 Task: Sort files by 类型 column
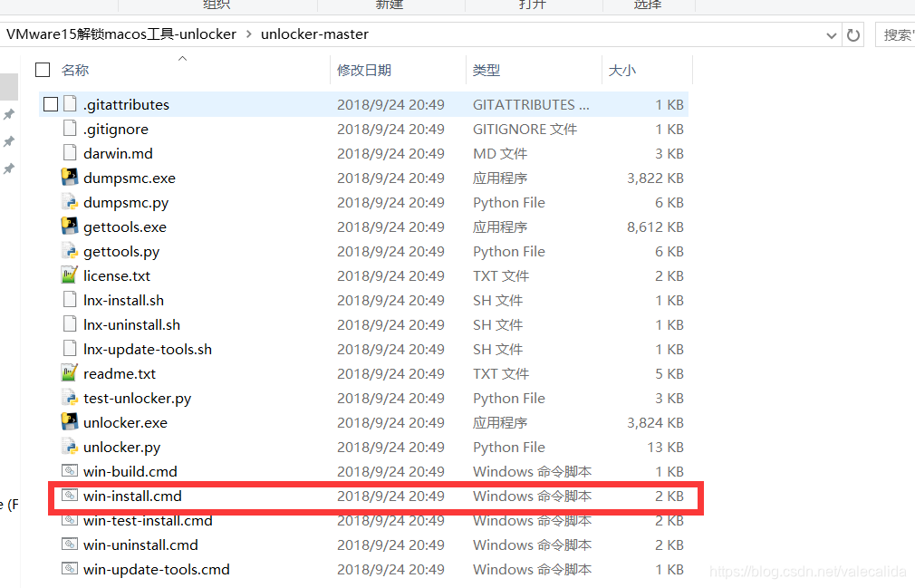coord(486,70)
